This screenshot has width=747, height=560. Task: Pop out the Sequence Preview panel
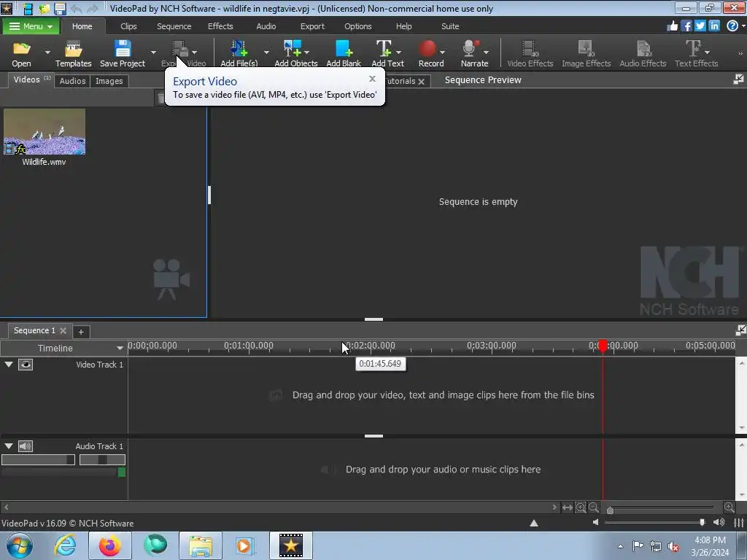click(x=738, y=79)
